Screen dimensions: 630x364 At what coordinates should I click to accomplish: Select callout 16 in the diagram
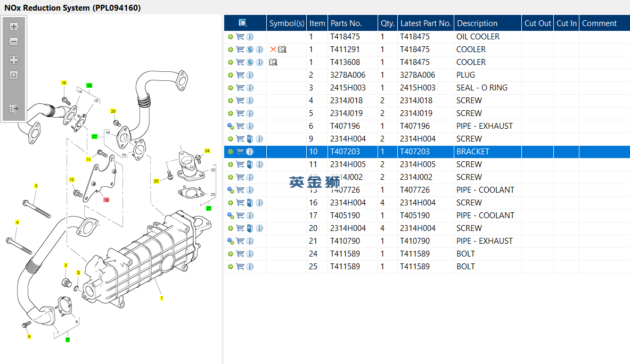click(63, 82)
